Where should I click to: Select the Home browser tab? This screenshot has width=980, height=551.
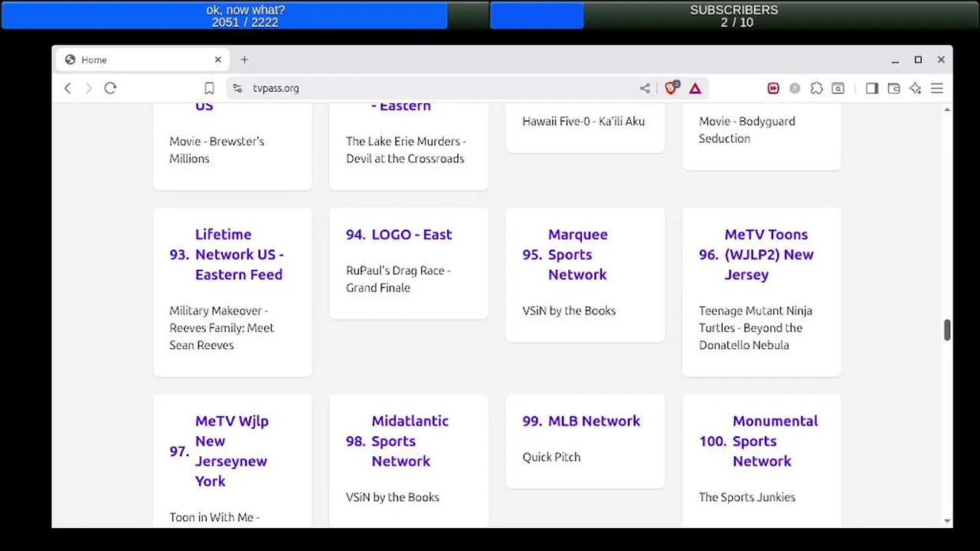pos(142,60)
